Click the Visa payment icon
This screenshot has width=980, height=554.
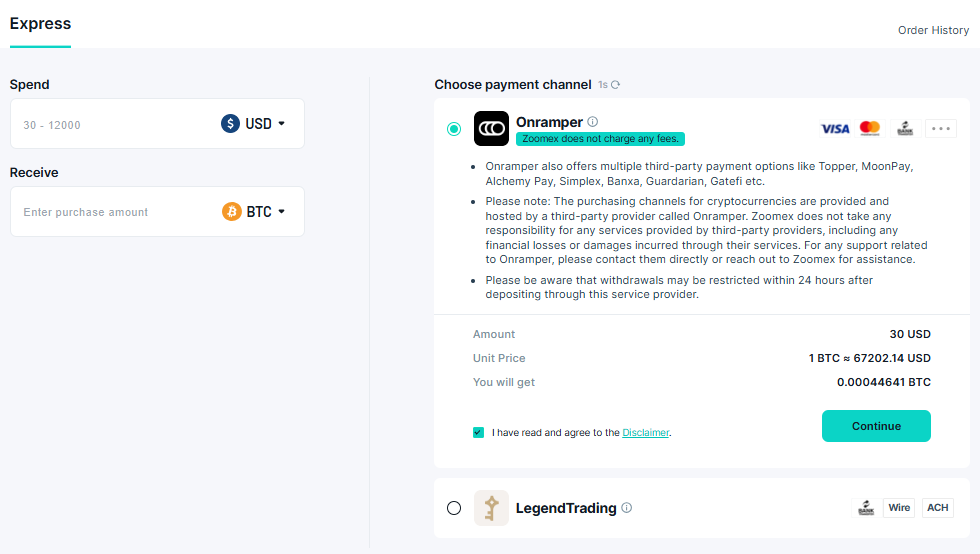click(x=835, y=129)
